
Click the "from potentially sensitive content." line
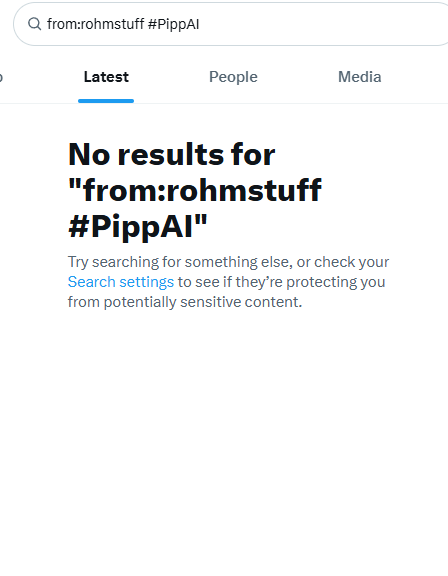pyautogui.click(x=185, y=302)
